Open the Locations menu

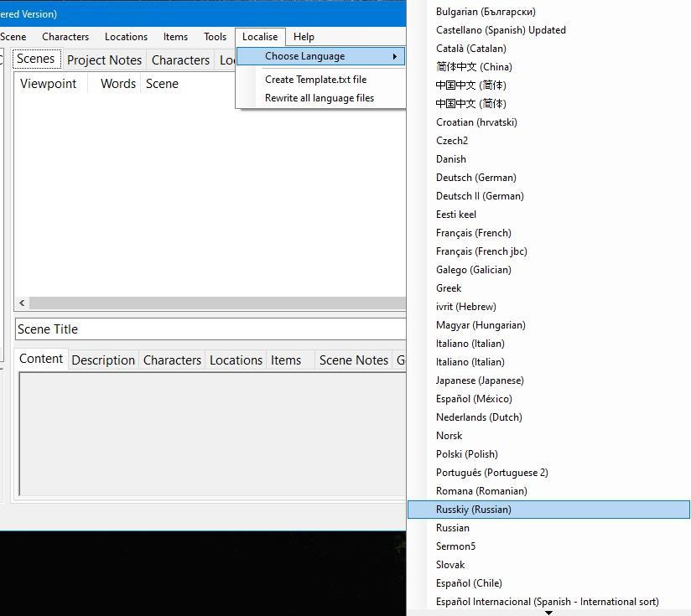tap(126, 37)
